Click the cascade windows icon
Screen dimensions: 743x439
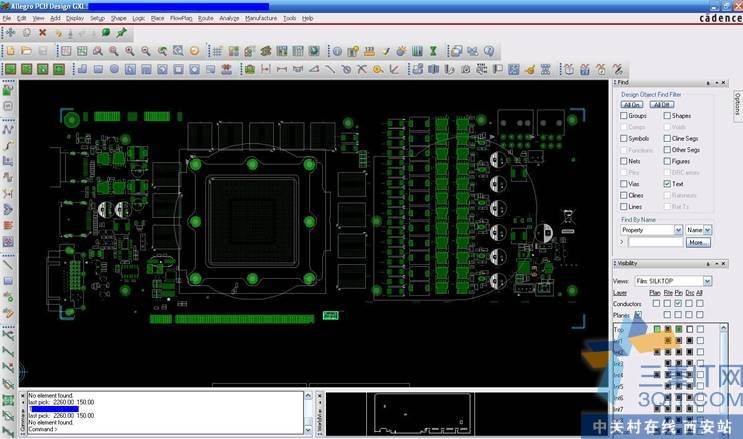(x=456, y=51)
